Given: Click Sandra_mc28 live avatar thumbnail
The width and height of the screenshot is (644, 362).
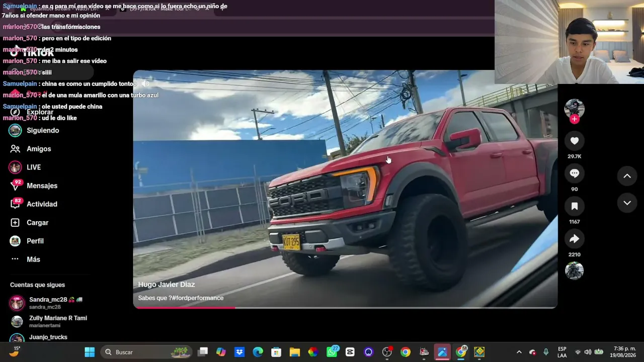Looking at the screenshot, I should 17,303.
